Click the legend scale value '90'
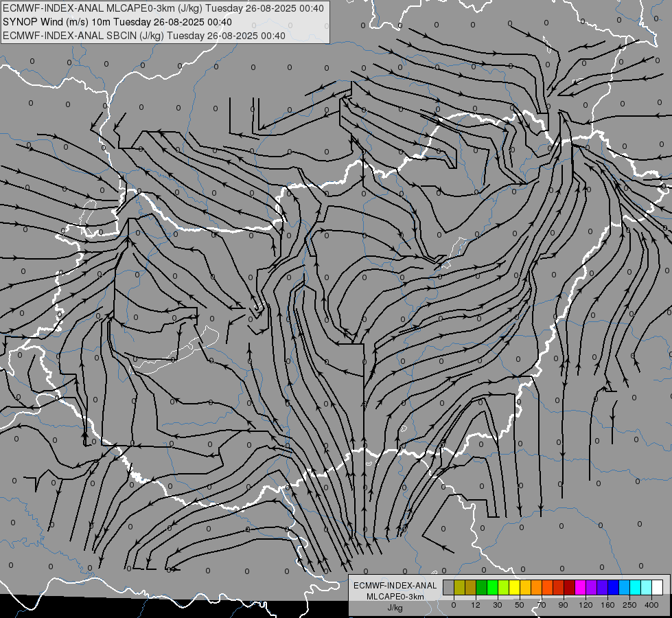Viewport: 672px width, 618px height. click(x=563, y=605)
